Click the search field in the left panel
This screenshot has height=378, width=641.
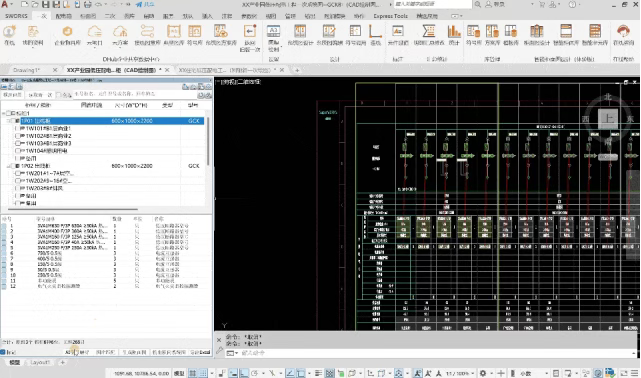click(135, 94)
